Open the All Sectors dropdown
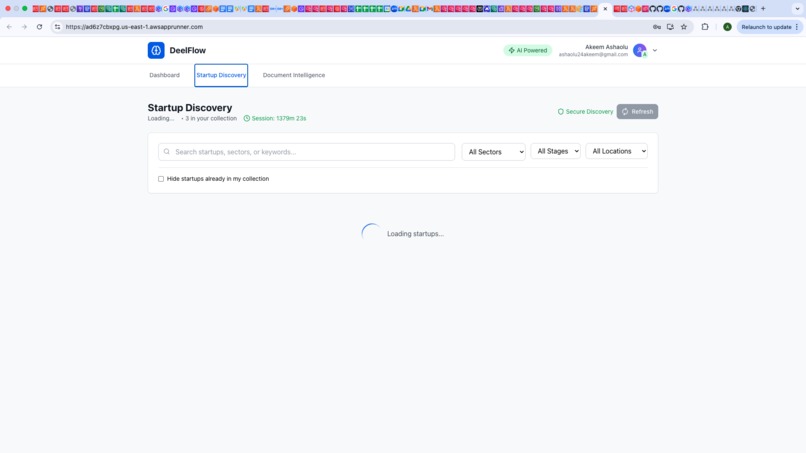 (x=493, y=152)
